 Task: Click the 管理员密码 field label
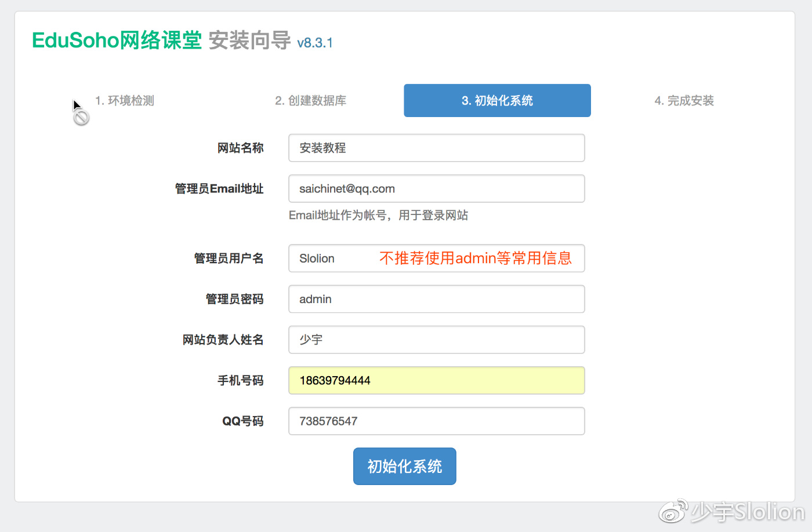tap(235, 299)
